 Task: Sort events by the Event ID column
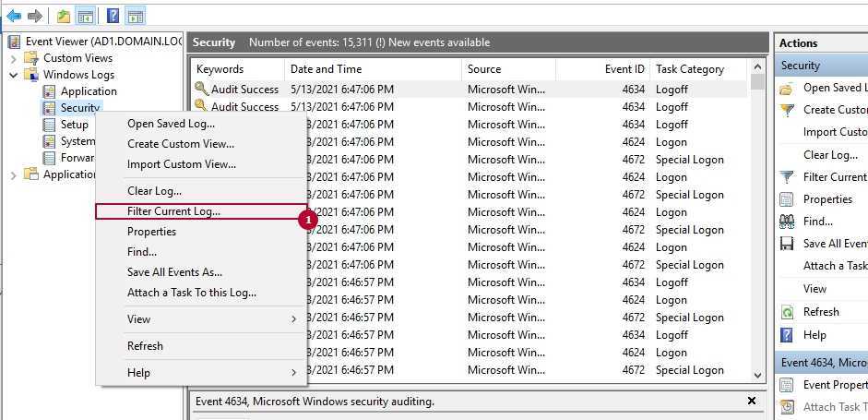[624, 69]
